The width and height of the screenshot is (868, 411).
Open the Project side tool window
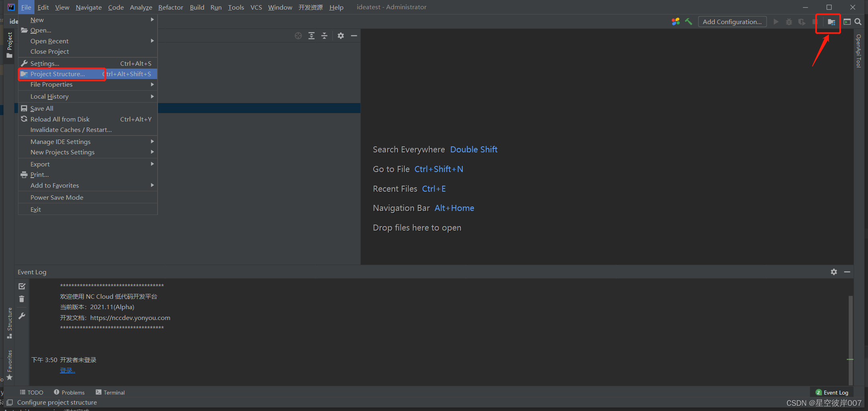point(10,45)
